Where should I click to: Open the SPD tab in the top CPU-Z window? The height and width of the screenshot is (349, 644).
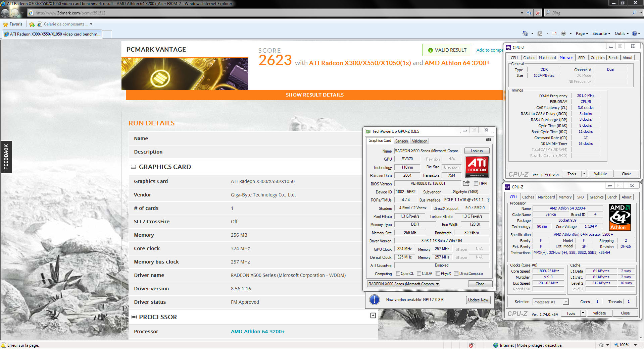click(582, 58)
